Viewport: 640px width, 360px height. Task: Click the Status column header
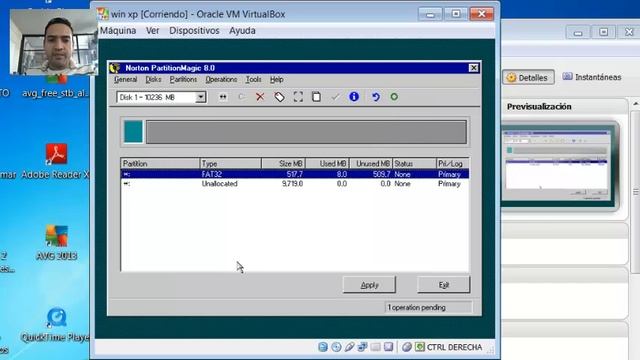point(414,164)
